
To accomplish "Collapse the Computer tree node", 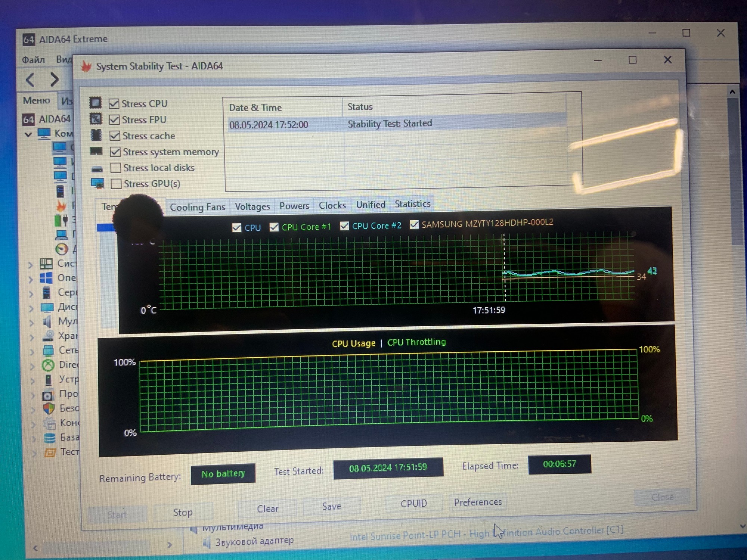I will click(x=28, y=134).
